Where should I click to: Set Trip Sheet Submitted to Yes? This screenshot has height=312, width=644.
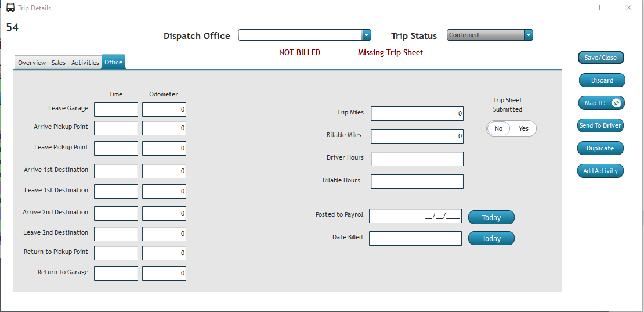[523, 128]
